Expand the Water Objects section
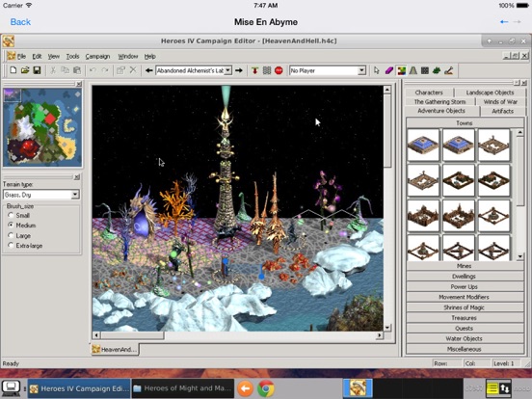This screenshot has height=399, width=532. point(465,338)
